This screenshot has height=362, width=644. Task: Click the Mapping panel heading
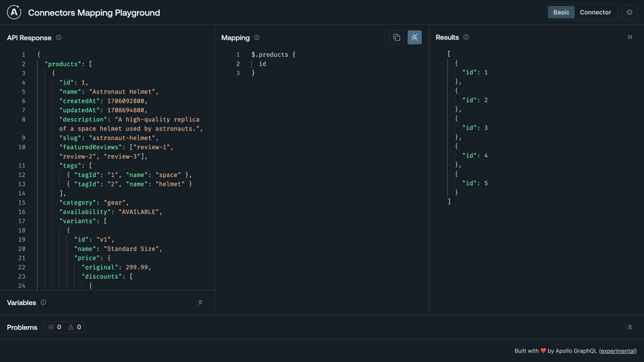[235, 38]
